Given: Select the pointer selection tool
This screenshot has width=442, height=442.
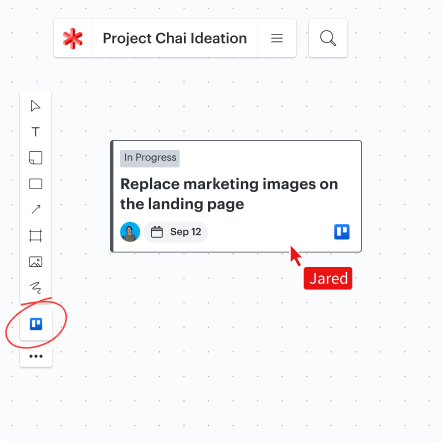Looking at the screenshot, I should coord(35,106).
